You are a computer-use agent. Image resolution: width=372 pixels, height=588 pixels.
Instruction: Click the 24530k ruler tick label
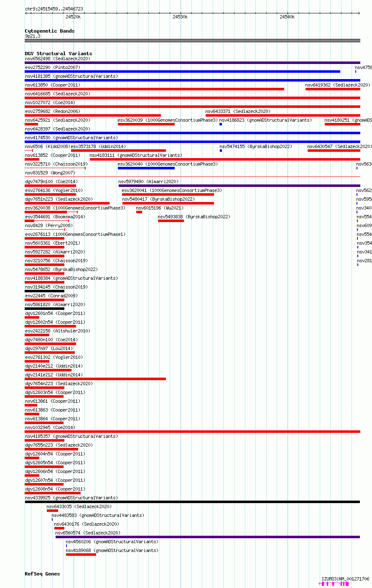click(180, 17)
